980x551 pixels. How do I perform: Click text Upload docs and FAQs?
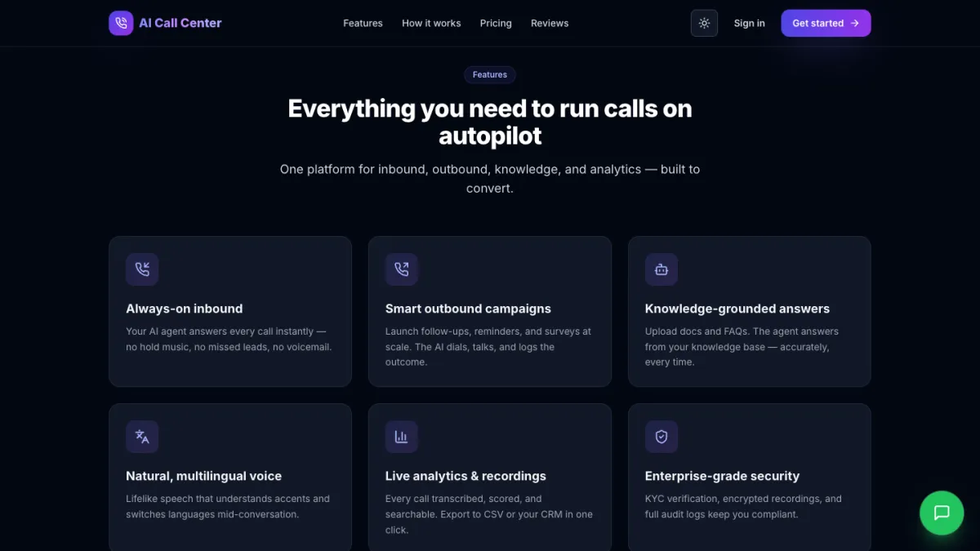(x=742, y=347)
